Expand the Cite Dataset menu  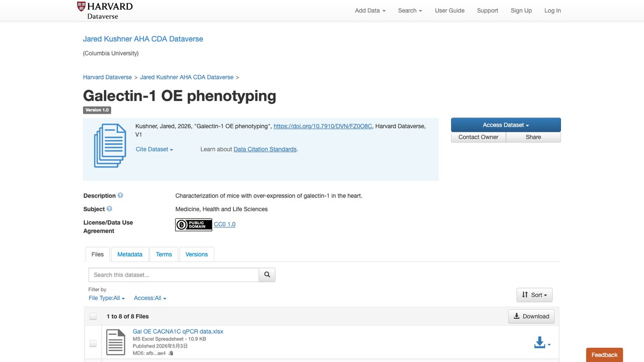tap(154, 149)
